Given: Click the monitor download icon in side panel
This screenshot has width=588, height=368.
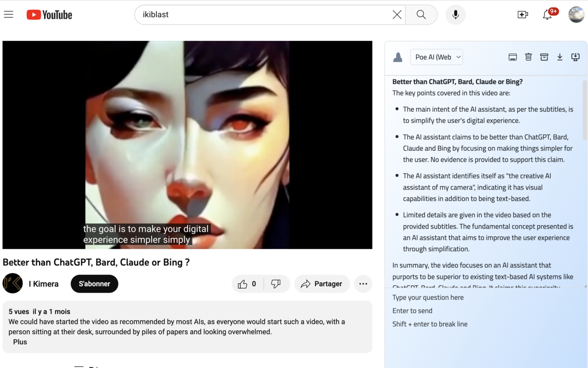Looking at the screenshot, I should (575, 57).
